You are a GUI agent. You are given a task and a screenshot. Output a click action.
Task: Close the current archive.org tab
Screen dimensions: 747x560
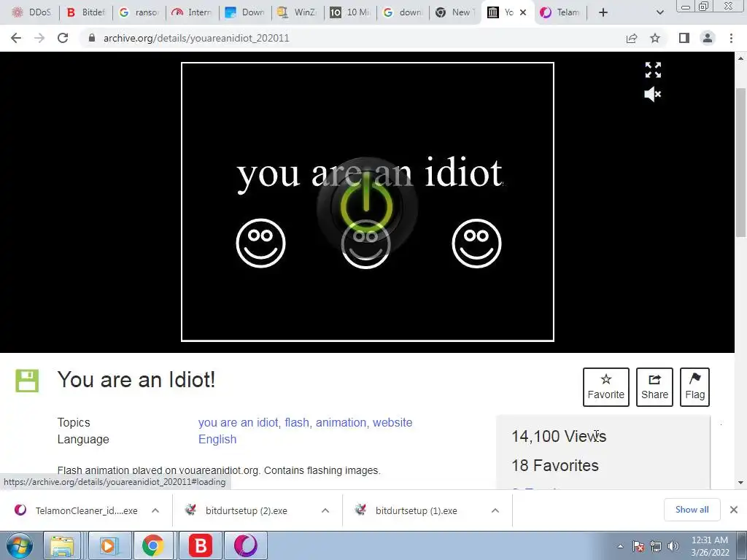523,12
